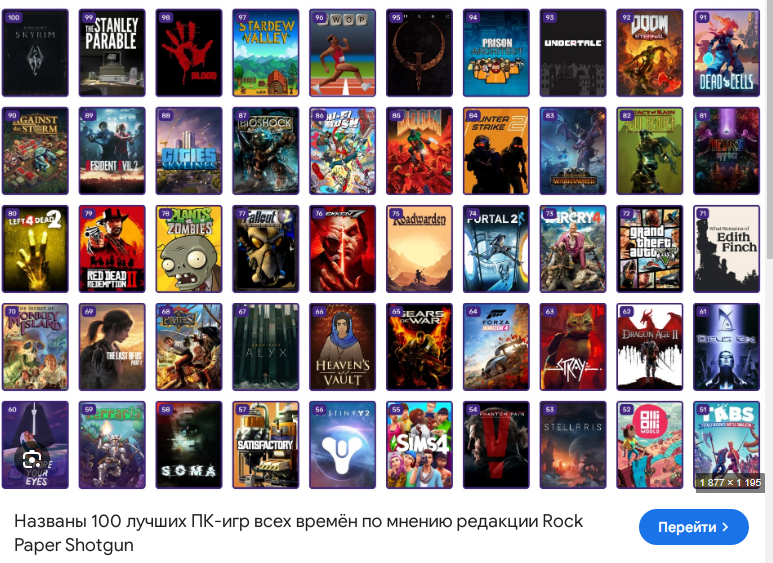
Task: Click the Google Lens camera icon
Action: pyautogui.click(x=32, y=461)
